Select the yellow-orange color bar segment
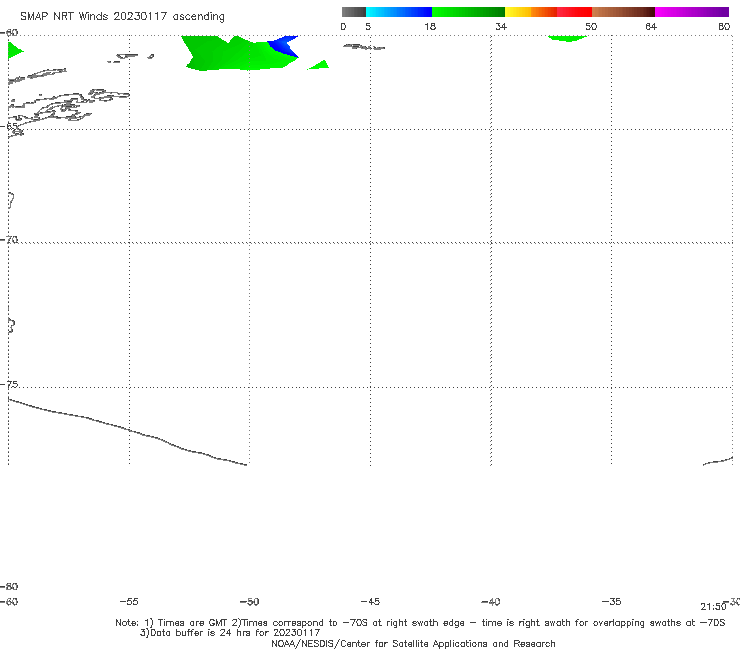The width and height of the screenshot is (740, 650). [531, 12]
